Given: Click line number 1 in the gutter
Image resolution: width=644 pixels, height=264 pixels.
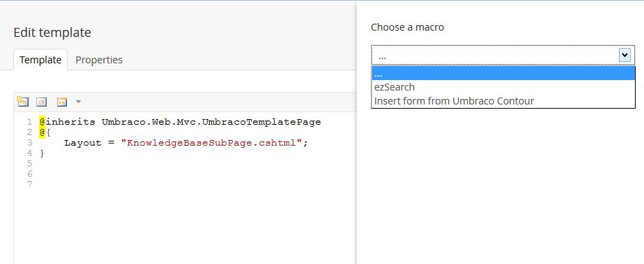Looking at the screenshot, I should [x=29, y=122].
